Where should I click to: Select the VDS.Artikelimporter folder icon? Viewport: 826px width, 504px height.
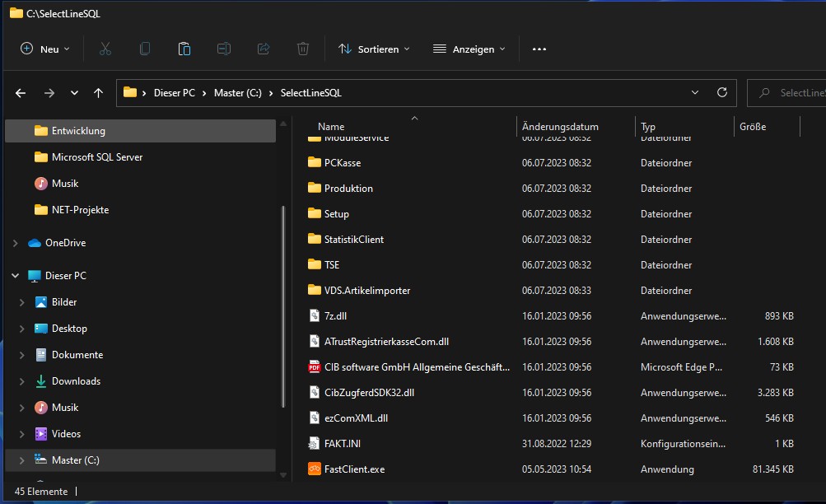(315, 290)
